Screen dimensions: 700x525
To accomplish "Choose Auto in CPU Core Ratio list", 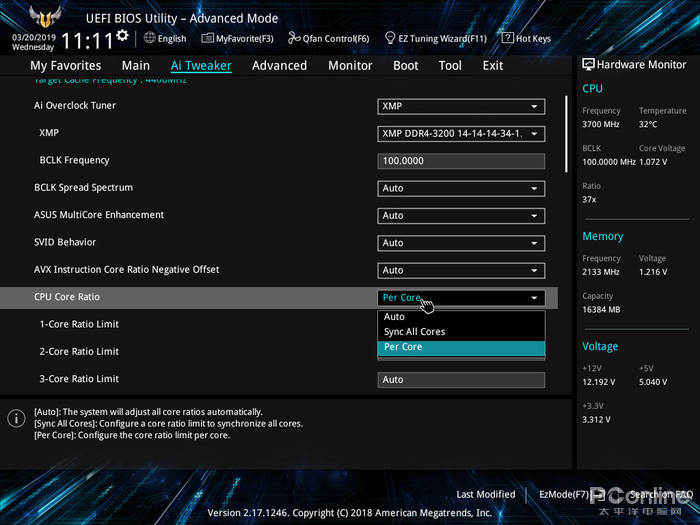I will [x=461, y=317].
